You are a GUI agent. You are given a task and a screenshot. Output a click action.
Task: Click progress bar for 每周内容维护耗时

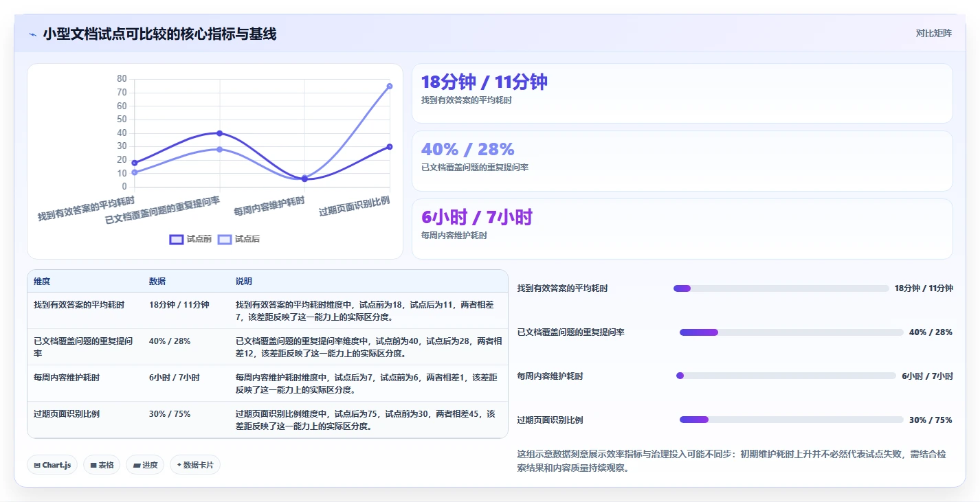(x=786, y=376)
